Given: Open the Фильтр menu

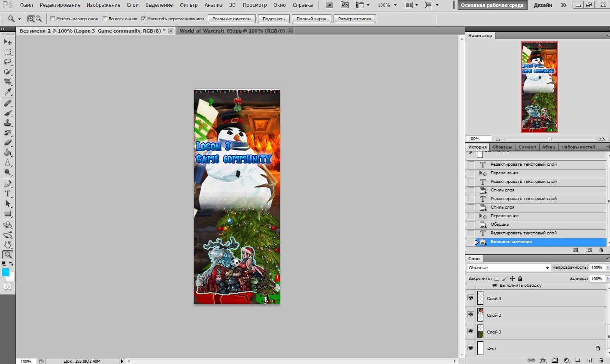Looking at the screenshot, I should pyautogui.click(x=188, y=5).
